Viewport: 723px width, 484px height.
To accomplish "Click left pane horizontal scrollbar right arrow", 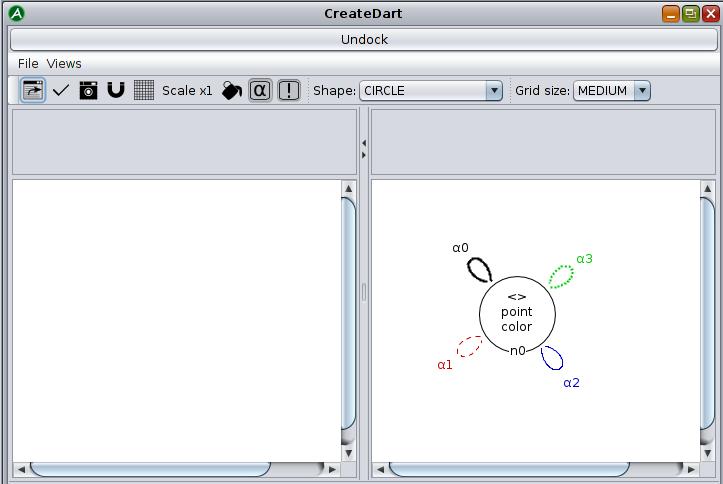I will tap(332, 470).
